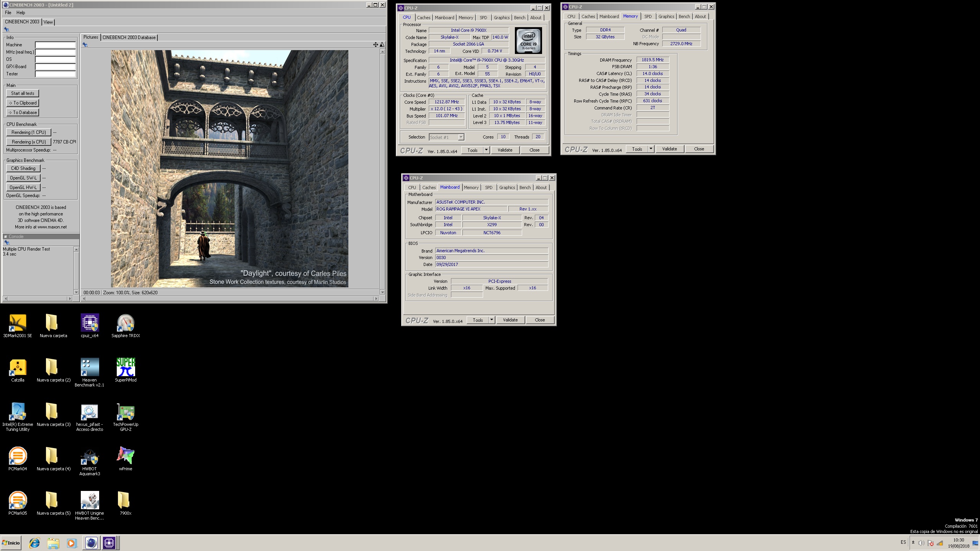Click the volume tray icon
The height and width of the screenshot is (551, 980).
coord(921,543)
